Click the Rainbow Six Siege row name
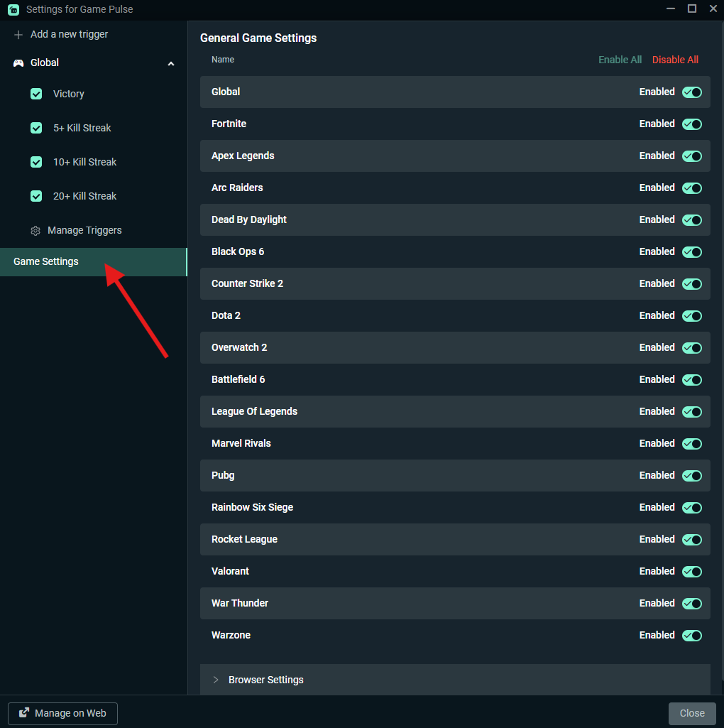Image resolution: width=724 pixels, height=728 pixels. coord(252,507)
